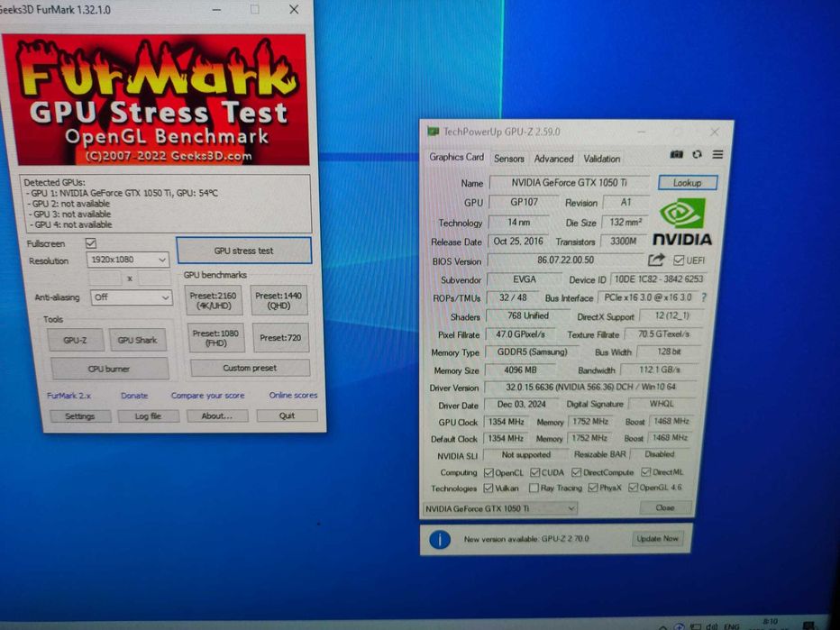Viewport: 840px width, 630px height.
Task: Open the CPU burner tool
Action: (x=109, y=370)
